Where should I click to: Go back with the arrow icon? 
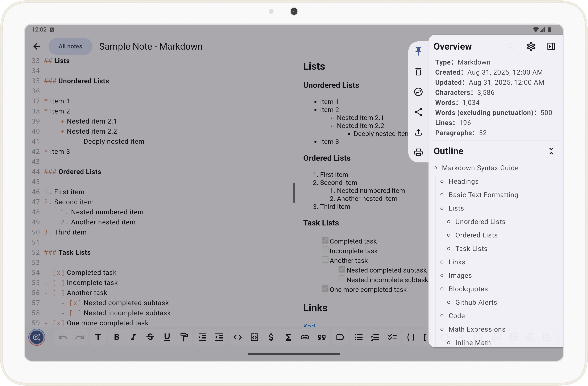(37, 46)
